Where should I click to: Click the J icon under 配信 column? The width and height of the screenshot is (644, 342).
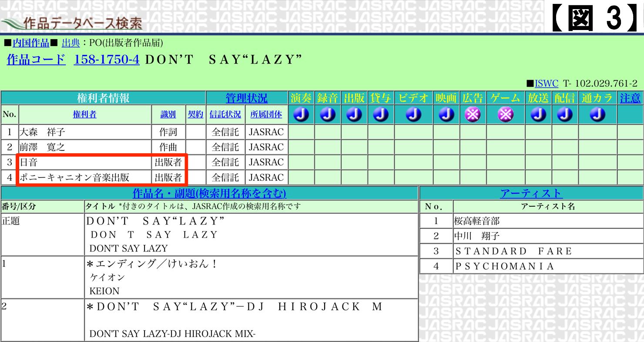tap(565, 114)
